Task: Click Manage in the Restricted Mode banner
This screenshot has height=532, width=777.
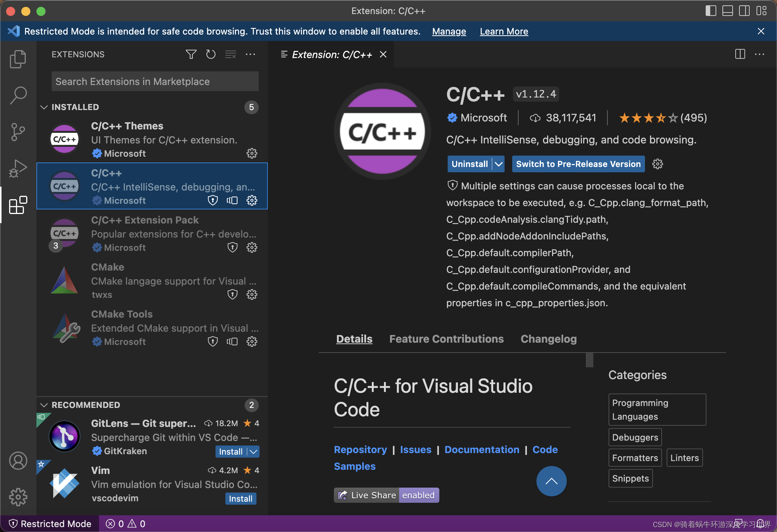Action: (x=449, y=31)
